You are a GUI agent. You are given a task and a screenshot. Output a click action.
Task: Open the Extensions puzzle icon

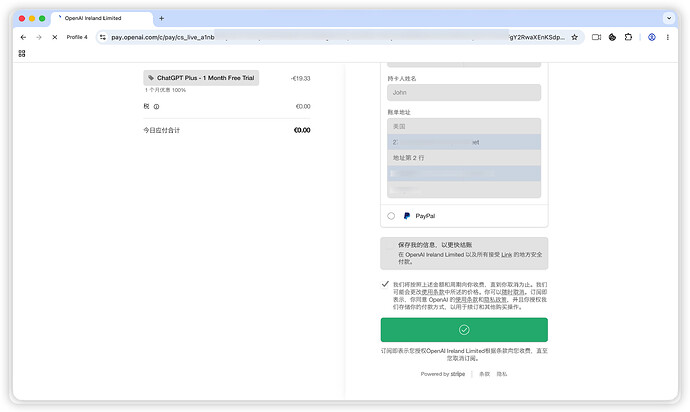(x=628, y=37)
